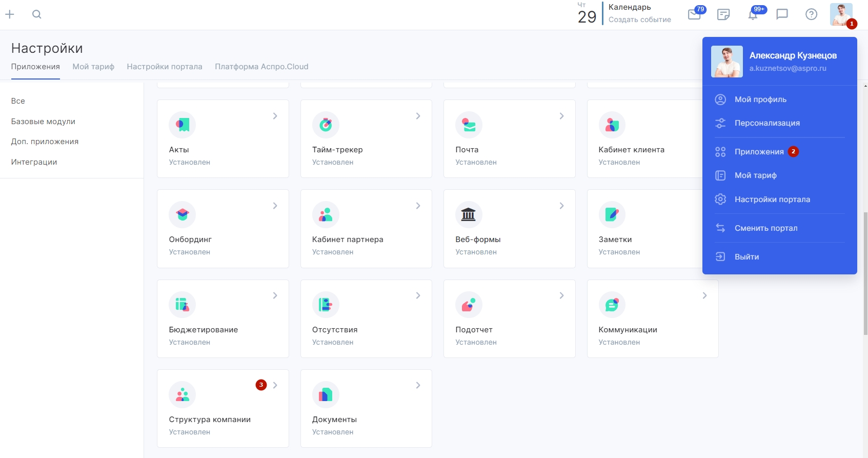
Task: Open the Календарь link
Action: pos(630,7)
